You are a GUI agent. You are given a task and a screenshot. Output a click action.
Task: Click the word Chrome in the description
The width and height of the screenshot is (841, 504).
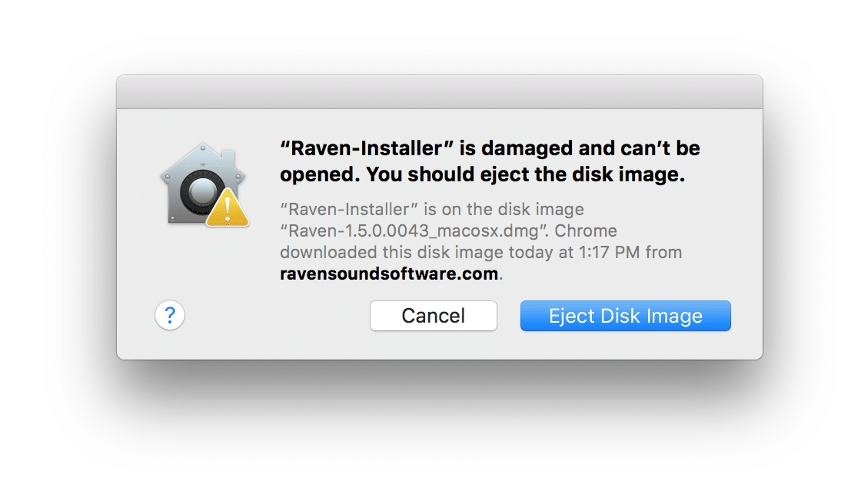(586, 230)
